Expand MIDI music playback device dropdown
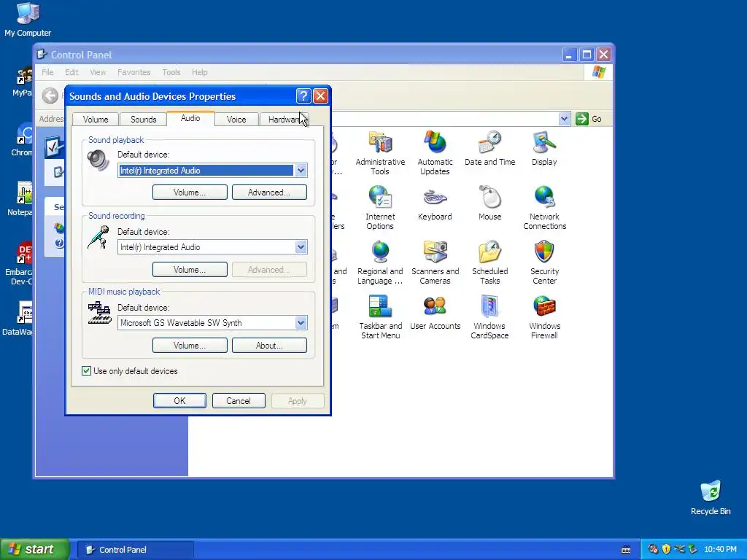The image size is (747, 560). [x=301, y=323]
